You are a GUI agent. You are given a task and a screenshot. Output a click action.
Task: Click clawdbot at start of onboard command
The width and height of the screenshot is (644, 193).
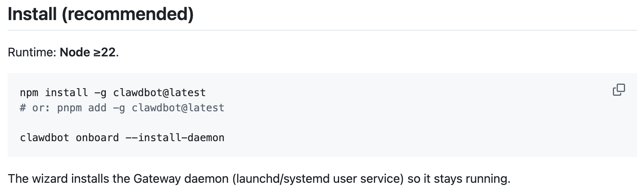pos(44,137)
